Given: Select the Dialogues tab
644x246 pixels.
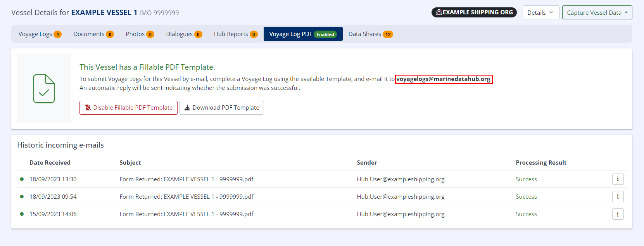Looking at the screenshot, I should [x=179, y=34].
